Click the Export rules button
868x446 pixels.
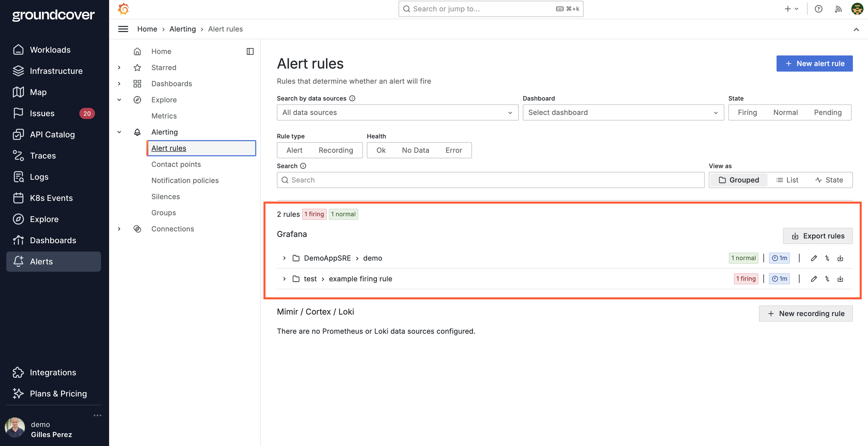point(818,236)
